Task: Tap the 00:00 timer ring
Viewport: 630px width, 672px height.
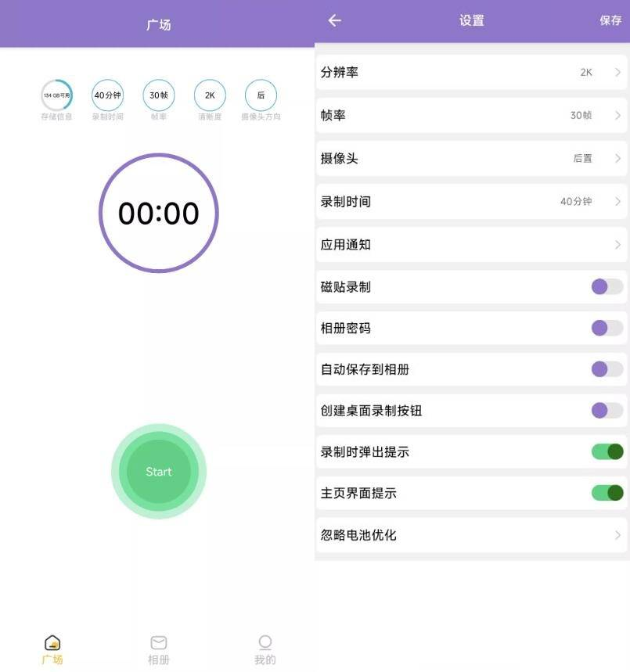Action: point(159,213)
